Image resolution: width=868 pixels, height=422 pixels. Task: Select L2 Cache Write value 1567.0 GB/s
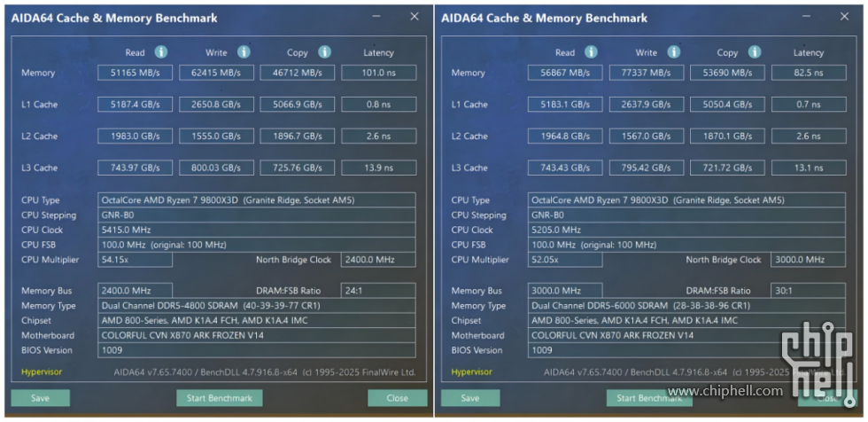647,136
